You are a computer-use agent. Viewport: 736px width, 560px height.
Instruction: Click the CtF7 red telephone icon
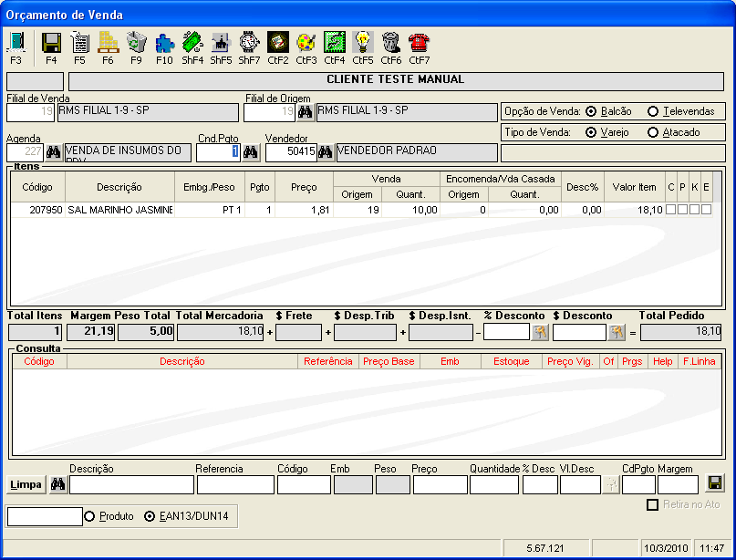click(420, 43)
